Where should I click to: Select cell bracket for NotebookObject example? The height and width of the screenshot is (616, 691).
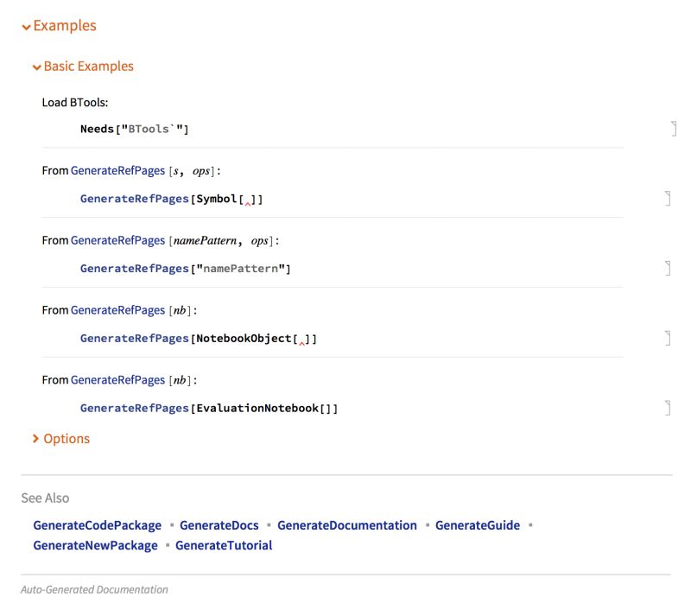point(667,337)
